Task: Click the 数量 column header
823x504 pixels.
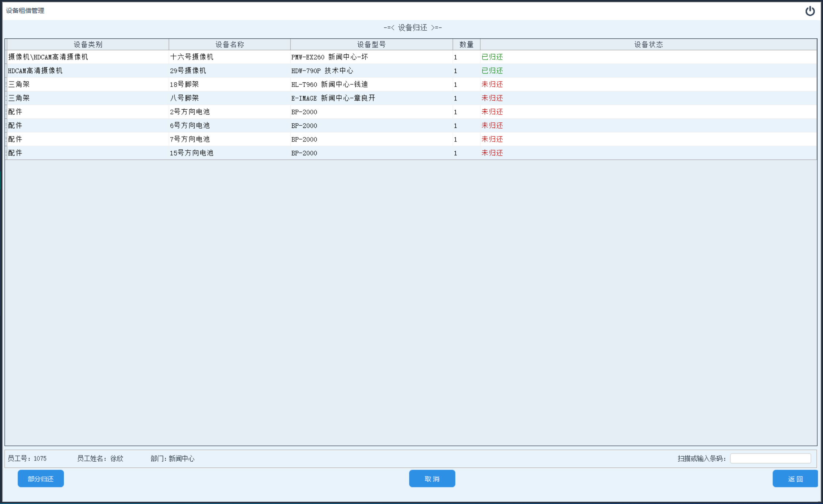Action: tap(466, 44)
